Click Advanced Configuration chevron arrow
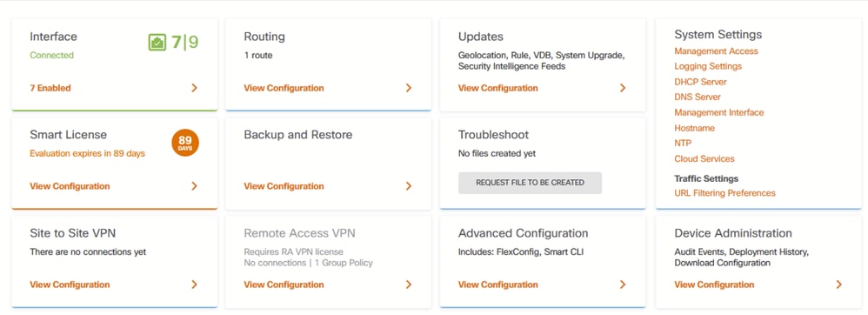This screenshot has height=315, width=868. click(x=623, y=285)
